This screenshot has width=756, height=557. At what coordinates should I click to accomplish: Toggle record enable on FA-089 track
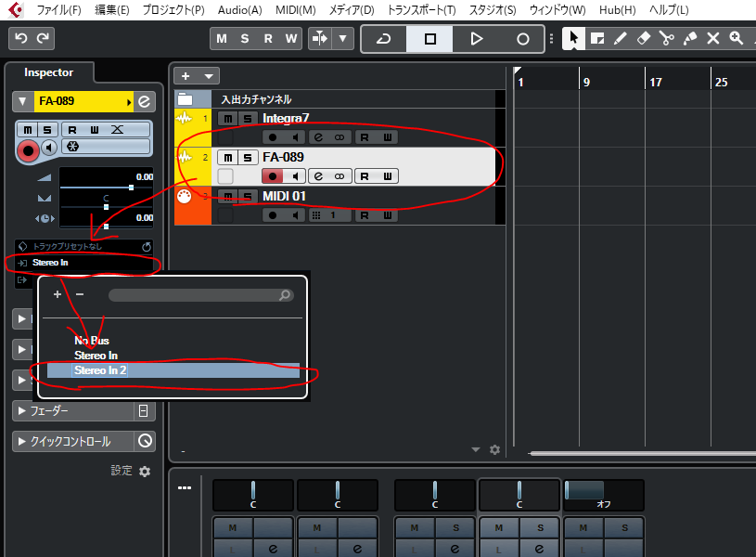coord(273,176)
